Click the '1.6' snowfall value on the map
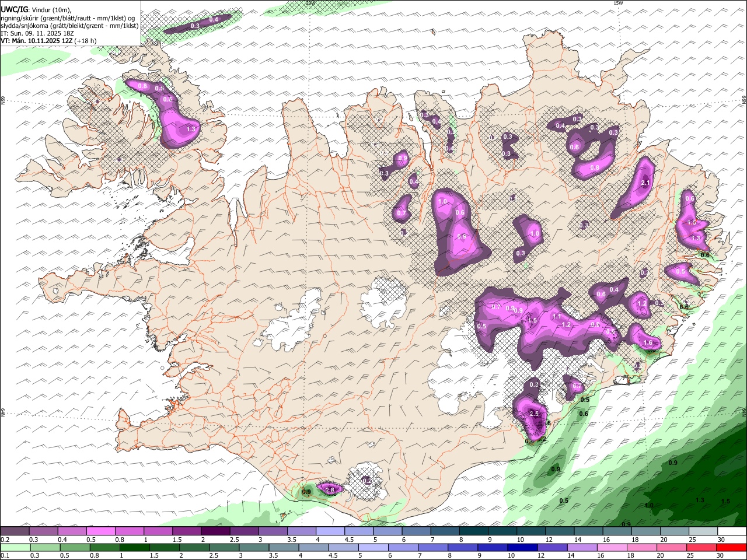 click(x=648, y=343)
